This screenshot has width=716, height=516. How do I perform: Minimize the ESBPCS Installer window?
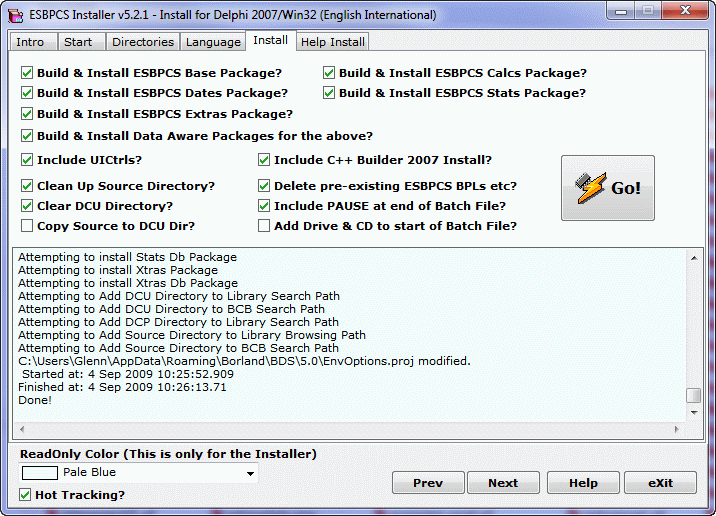point(621,11)
